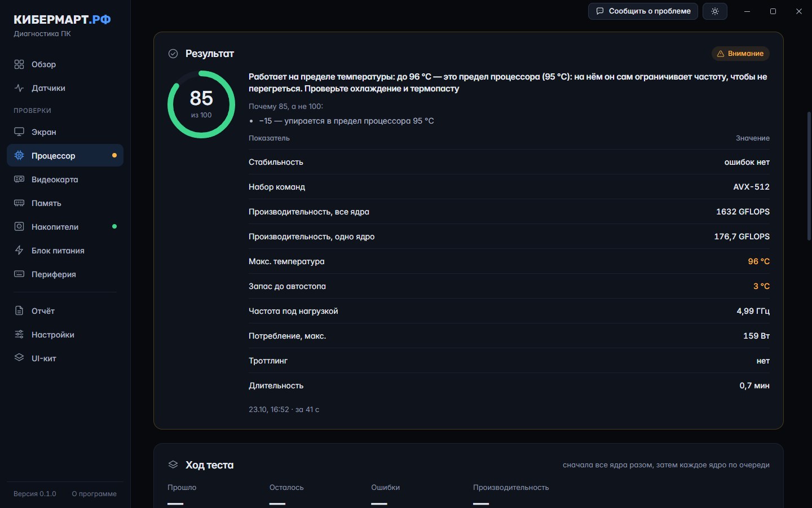Select the Экран monitor icon
The height and width of the screenshot is (508, 812).
pos(19,132)
